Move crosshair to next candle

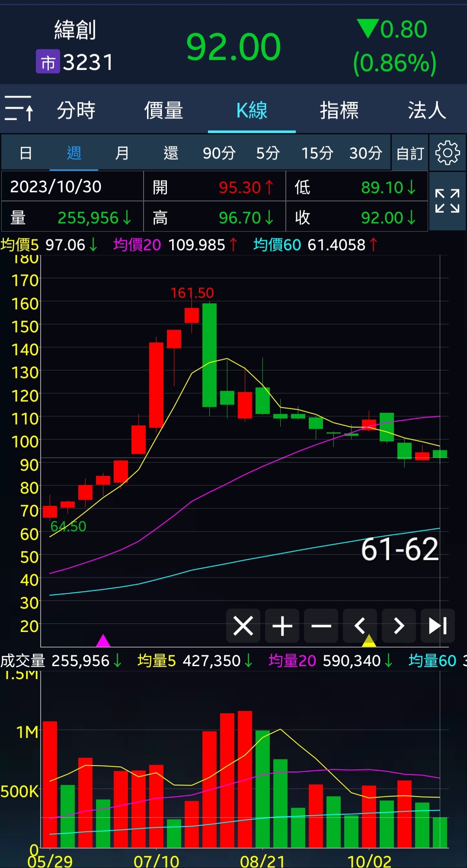[x=399, y=625]
